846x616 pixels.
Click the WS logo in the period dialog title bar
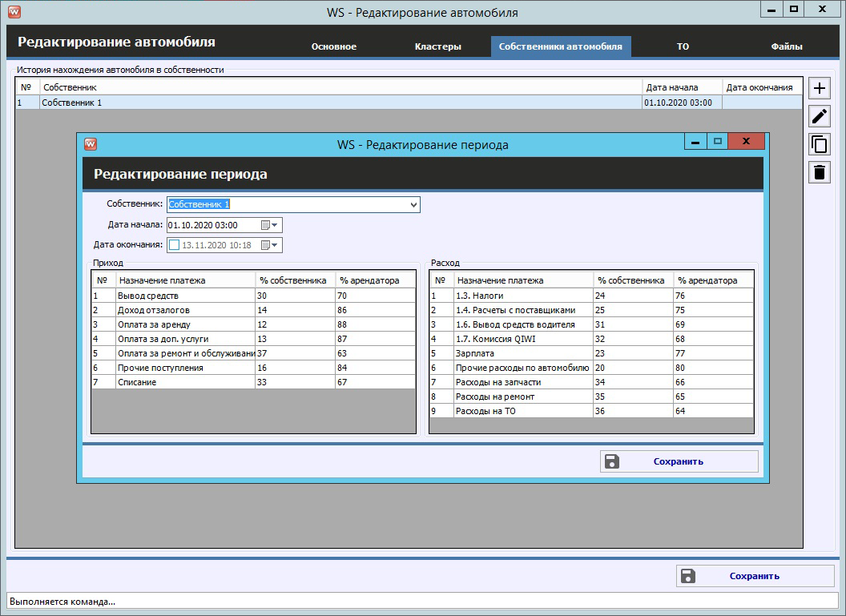pyautogui.click(x=91, y=144)
